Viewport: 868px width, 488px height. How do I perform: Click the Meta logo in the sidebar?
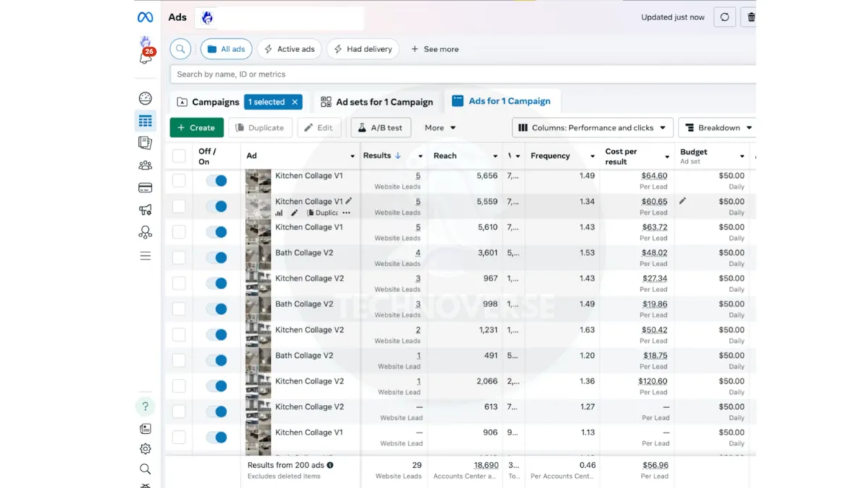(x=145, y=17)
